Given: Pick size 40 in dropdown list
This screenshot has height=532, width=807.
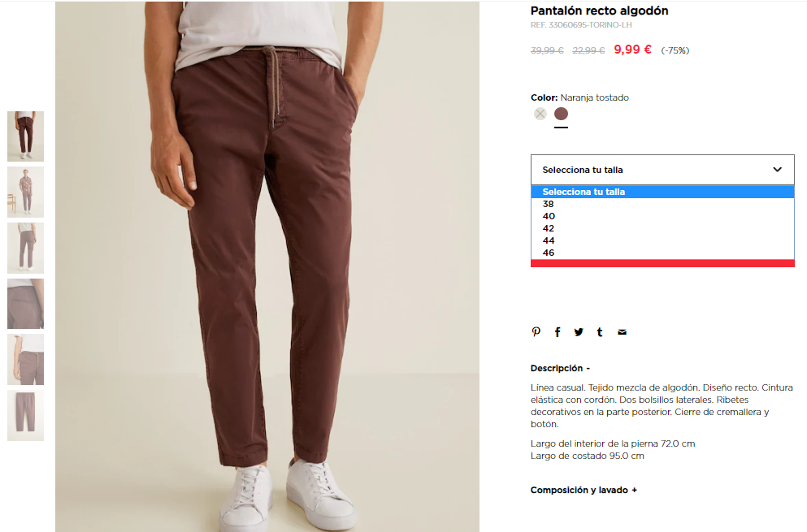Looking at the screenshot, I should click(662, 216).
